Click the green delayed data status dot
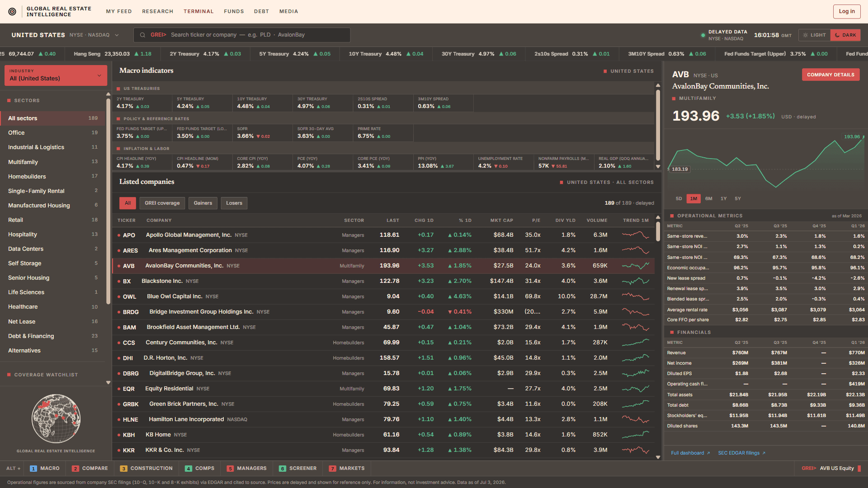This screenshot has width=868, height=488. 703,35
